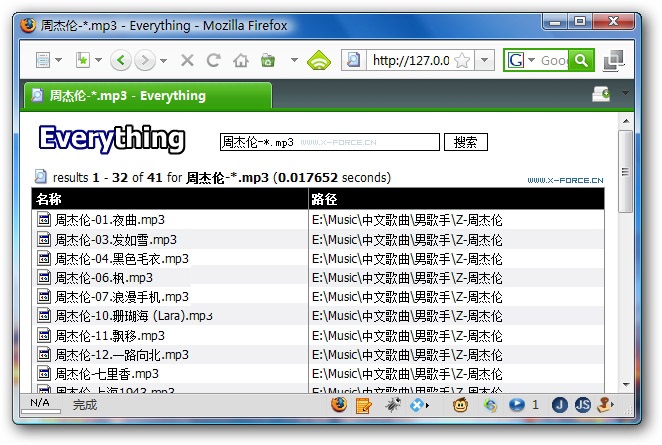The height and width of the screenshot is (445, 662).
Task: Toggle Java with the J icon
Action: pyautogui.click(x=559, y=405)
